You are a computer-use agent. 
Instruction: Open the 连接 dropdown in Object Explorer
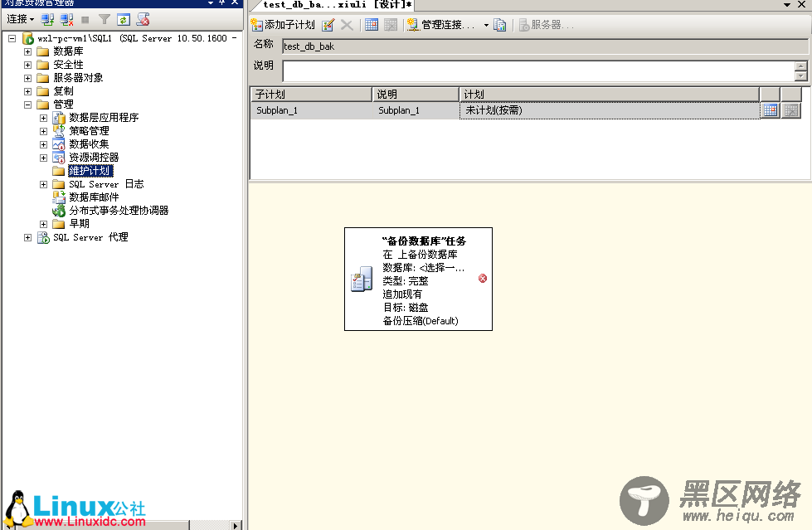20,19
